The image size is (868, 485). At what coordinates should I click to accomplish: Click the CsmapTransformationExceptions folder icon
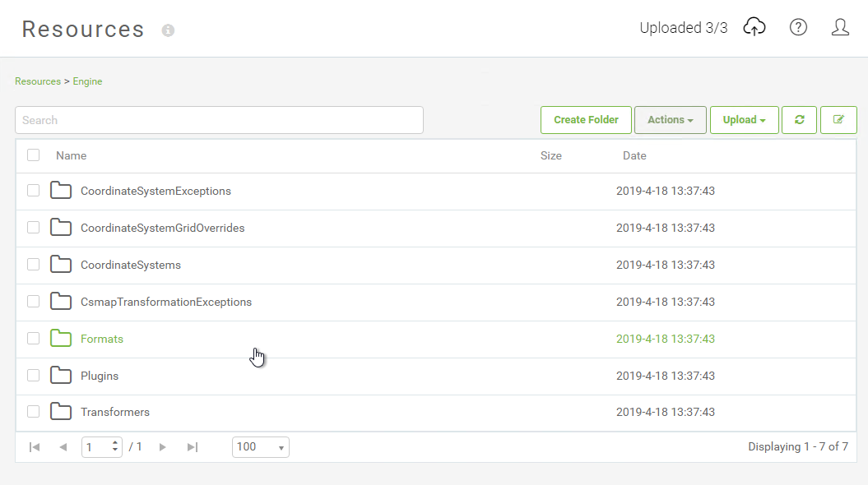[61, 302]
